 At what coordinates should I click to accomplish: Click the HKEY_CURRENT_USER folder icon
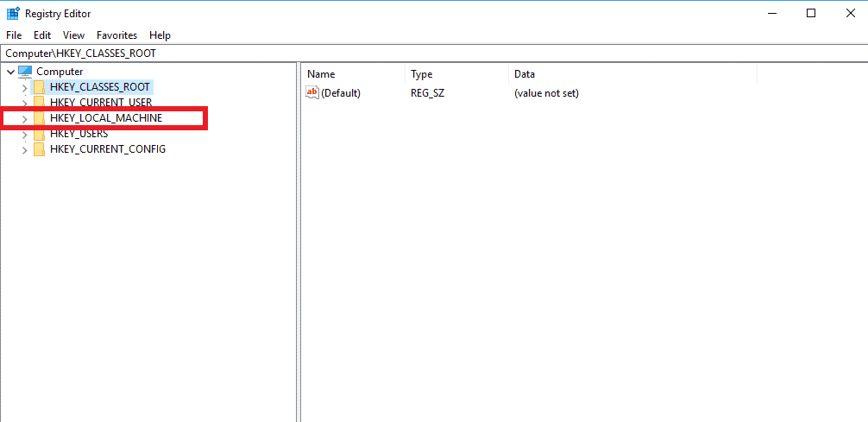(x=39, y=103)
